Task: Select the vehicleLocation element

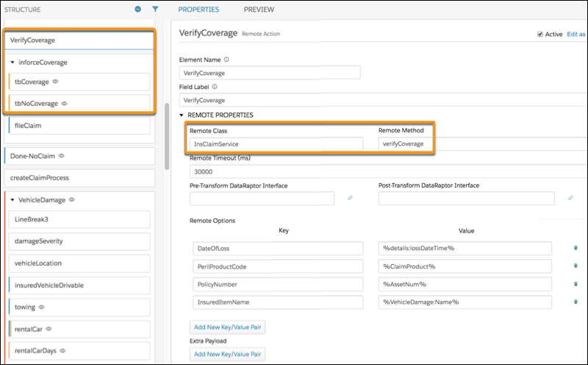Action: point(79,263)
